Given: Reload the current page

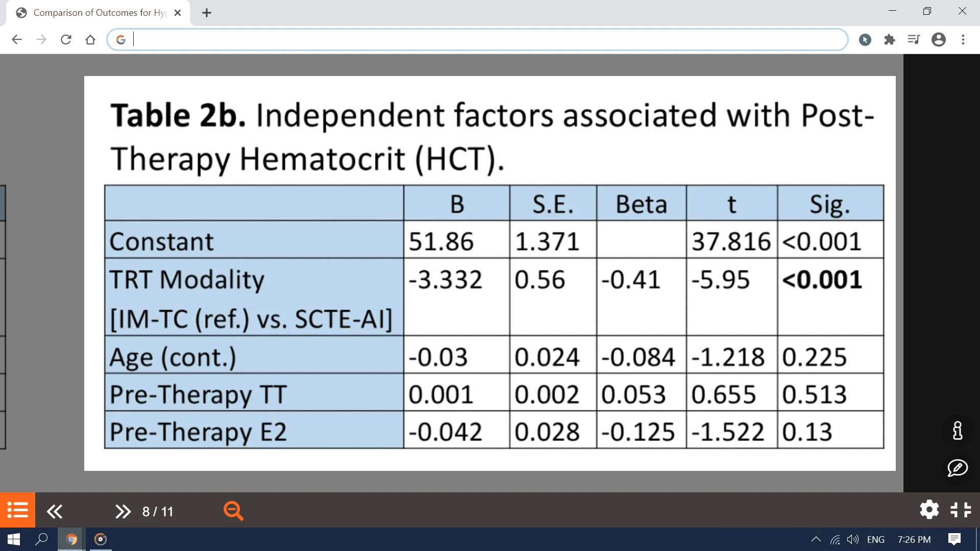Looking at the screenshot, I should click(x=66, y=40).
